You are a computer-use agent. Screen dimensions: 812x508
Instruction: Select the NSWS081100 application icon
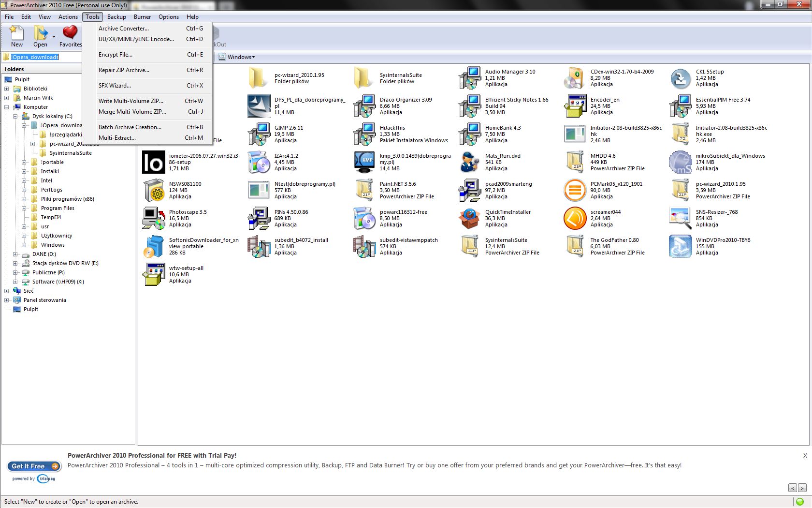pos(154,190)
